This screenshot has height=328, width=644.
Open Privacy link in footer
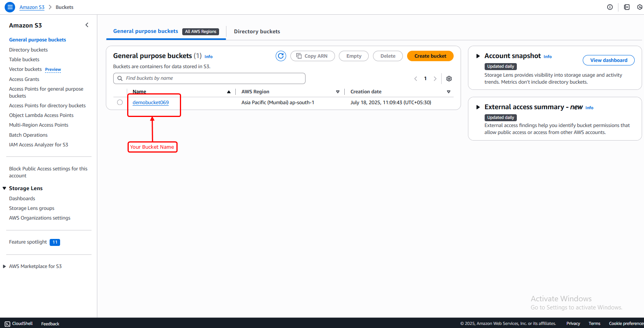pos(573,324)
